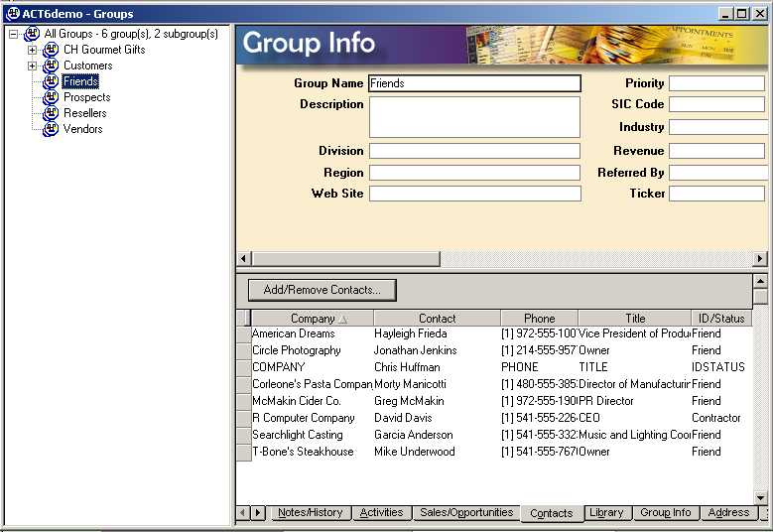Open the Library tab
This screenshot has height=532, width=773.
(x=606, y=513)
